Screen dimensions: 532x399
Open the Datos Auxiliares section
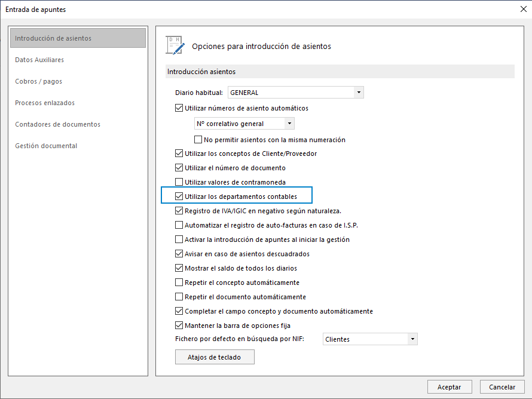[x=39, y=60]
